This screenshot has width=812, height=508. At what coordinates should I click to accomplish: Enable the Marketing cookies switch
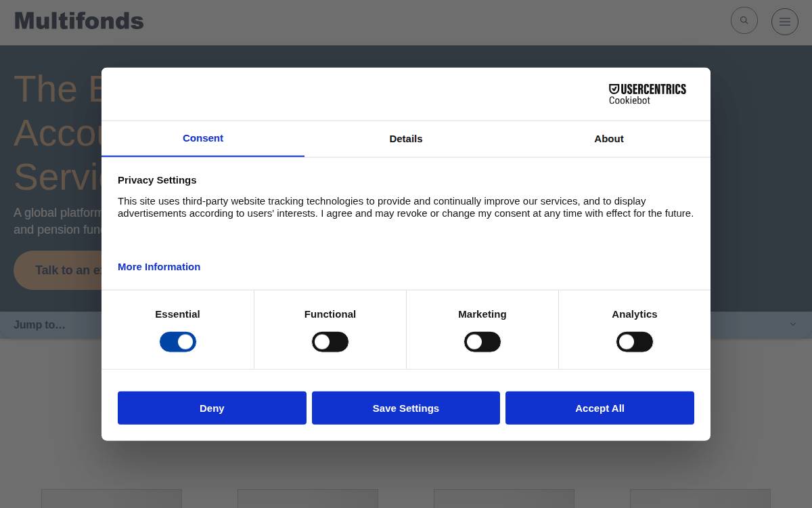coord(482,342)
